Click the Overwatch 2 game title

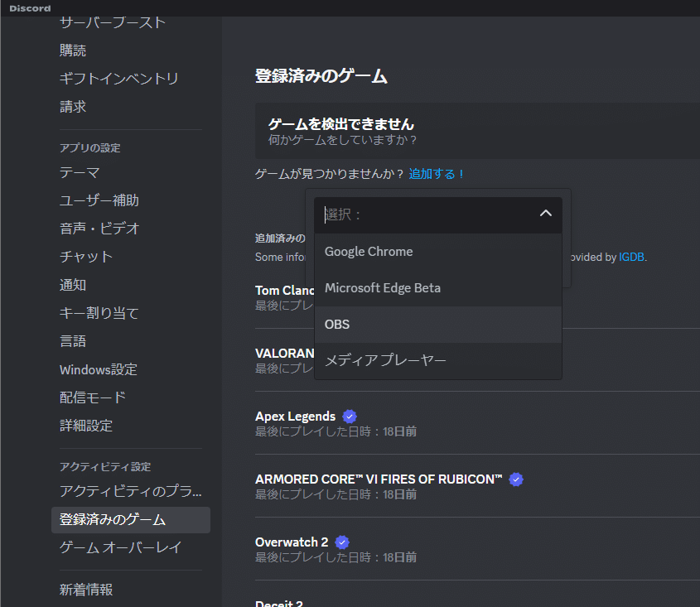pyautogui.click(x=292, y=542)
